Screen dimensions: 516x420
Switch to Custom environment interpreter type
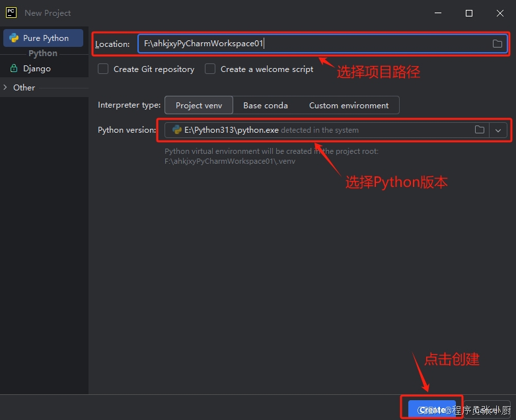(349, 105)
